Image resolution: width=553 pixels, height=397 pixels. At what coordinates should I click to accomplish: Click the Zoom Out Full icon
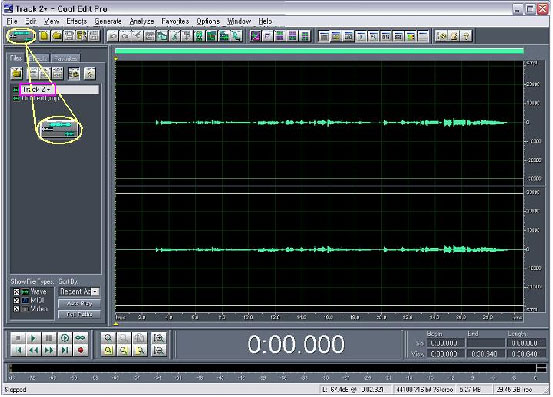139,338
